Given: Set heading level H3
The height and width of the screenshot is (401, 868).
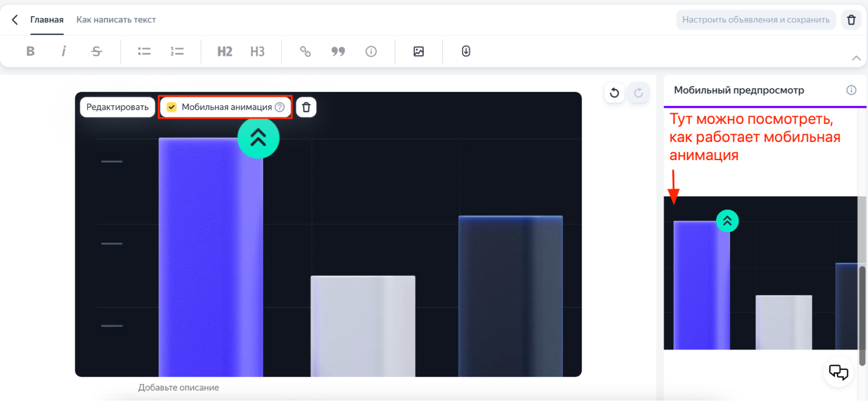Looking at the screenshot, I should click(x=257, y=51).
